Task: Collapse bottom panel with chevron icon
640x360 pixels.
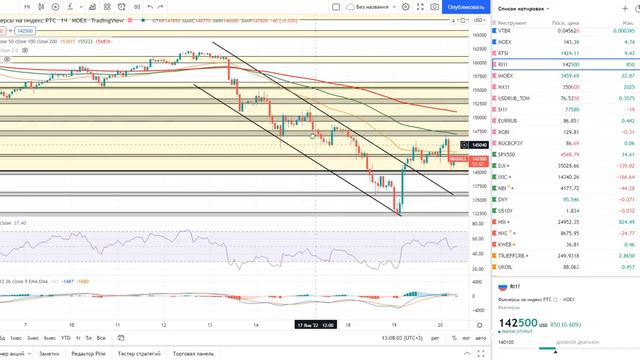Action: [x=467, y=353]
